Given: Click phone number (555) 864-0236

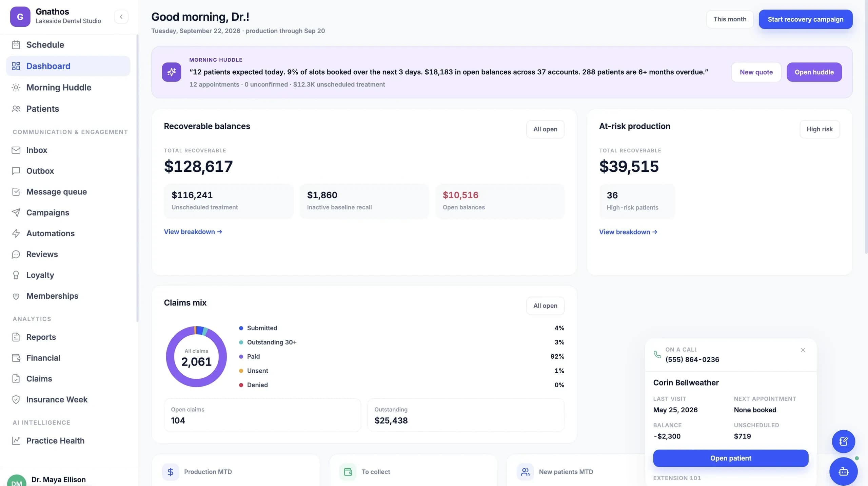Looking at the screenshot, I should [692, 359].
